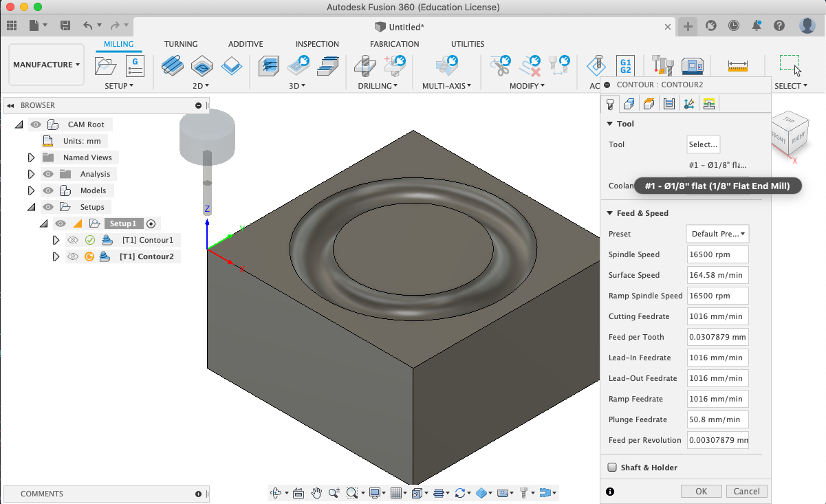Open the Preset dropdown
The height and width of the screenshot is (504, 826).
tap(717, 234)
